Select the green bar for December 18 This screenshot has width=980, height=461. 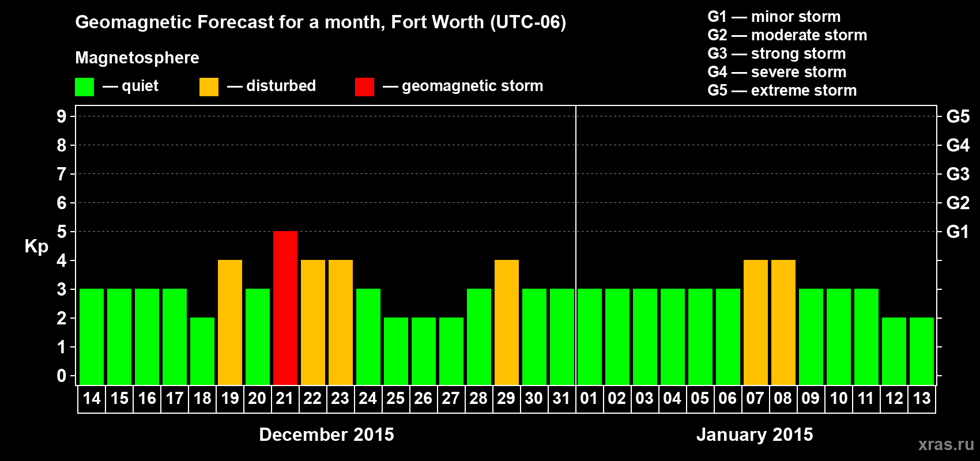click(202, 351)
